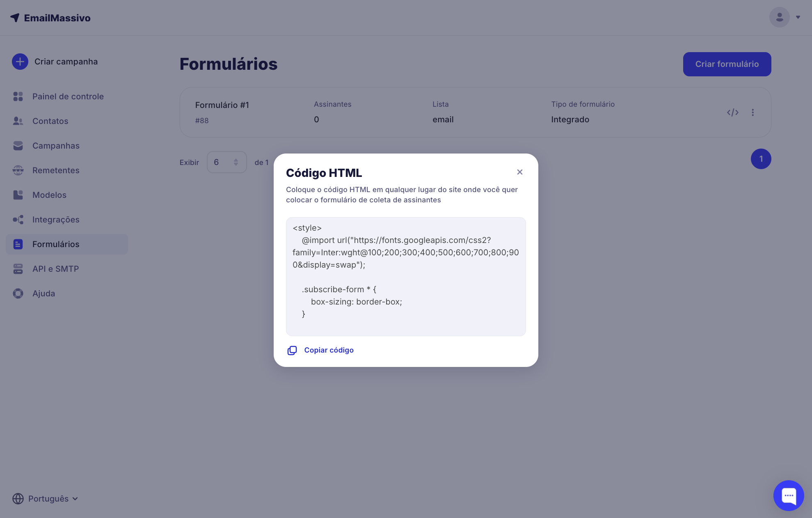Click the plus icon for Criar campanha
Image resolution: width=812 pixels, height=518 pixels.
tap(20, 62)
